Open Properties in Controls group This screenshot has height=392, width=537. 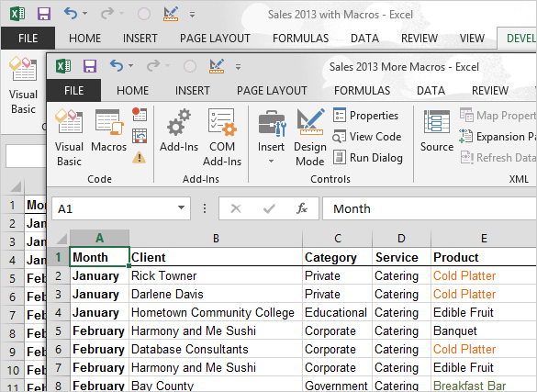[x=365, y=116]
